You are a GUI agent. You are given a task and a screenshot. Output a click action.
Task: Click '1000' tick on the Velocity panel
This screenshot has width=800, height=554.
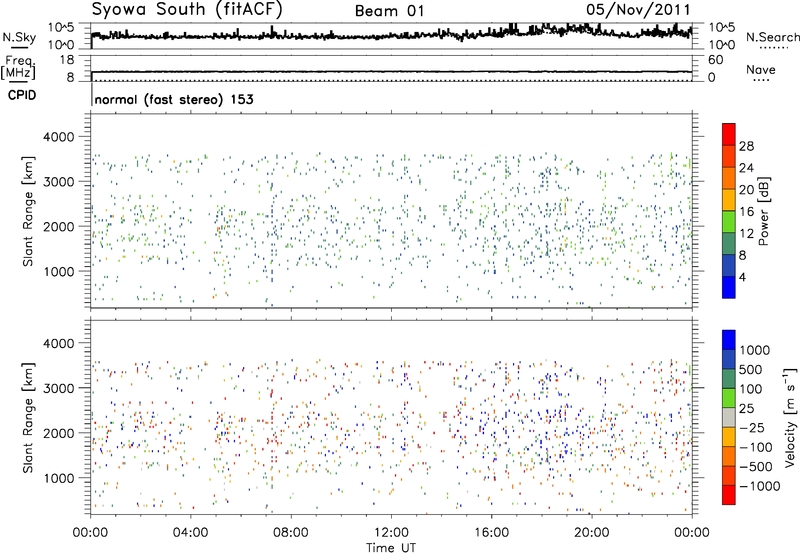[x=58, y=478]
